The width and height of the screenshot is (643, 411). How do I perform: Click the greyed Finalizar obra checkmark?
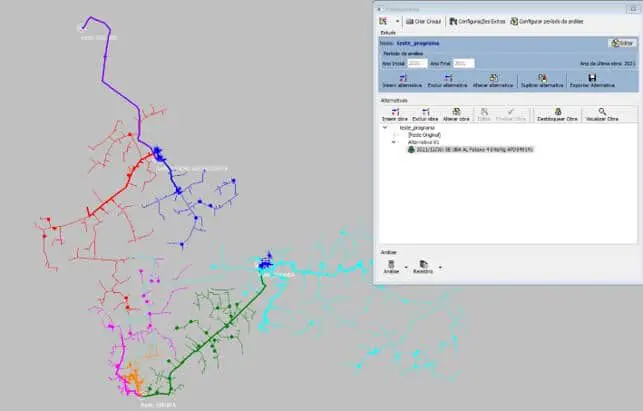[511, 114]
